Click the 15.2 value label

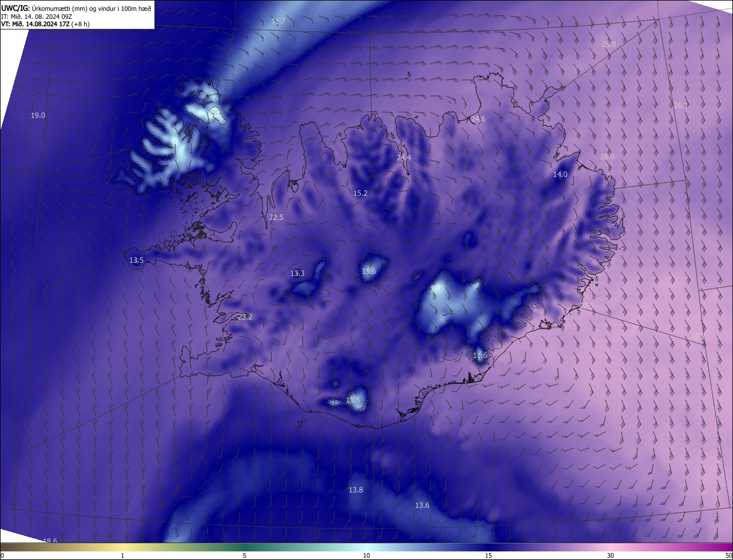(x=360, y=194)
